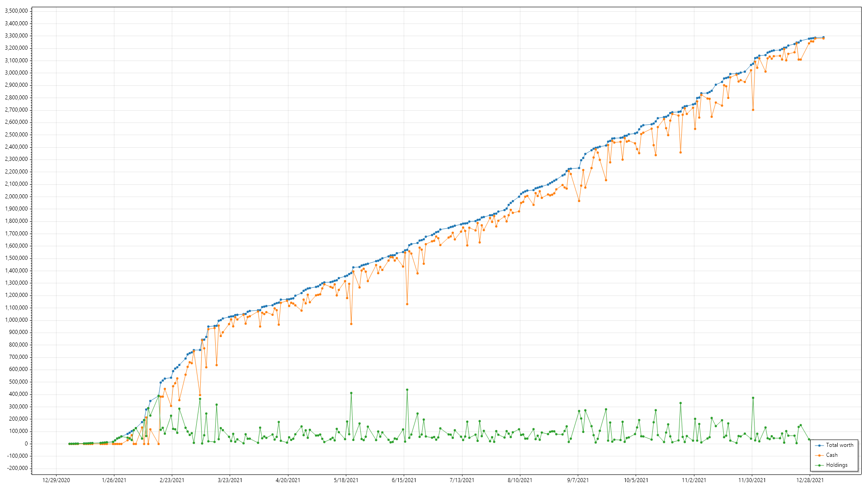Click the 9/7/2021 x-axis date label
Screen dimensions: 868x488
578,480
